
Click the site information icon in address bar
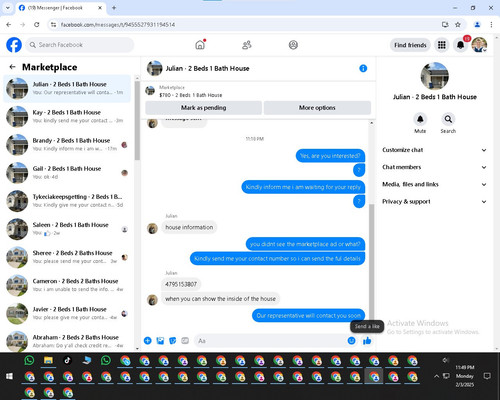coord(53,25)
